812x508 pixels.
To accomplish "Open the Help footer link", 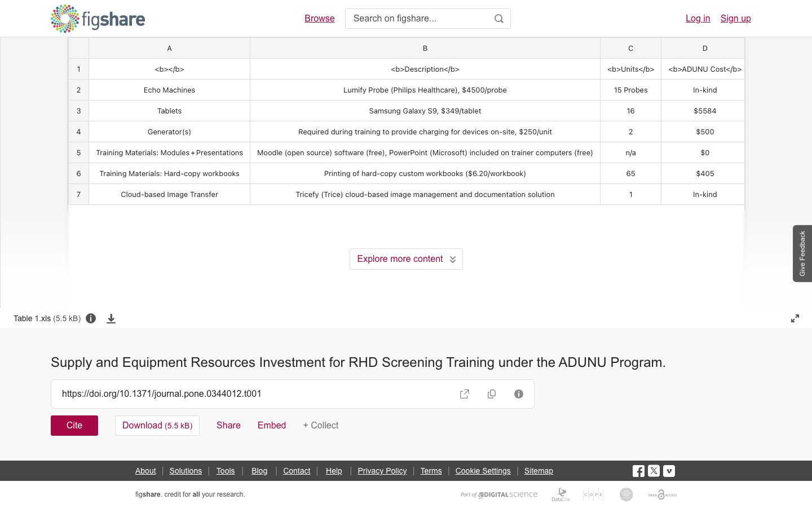I will (x=334, y=471).
